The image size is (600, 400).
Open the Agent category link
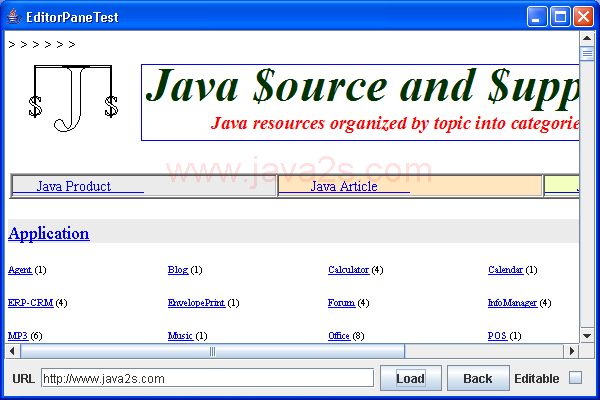[x=20, y=270]
